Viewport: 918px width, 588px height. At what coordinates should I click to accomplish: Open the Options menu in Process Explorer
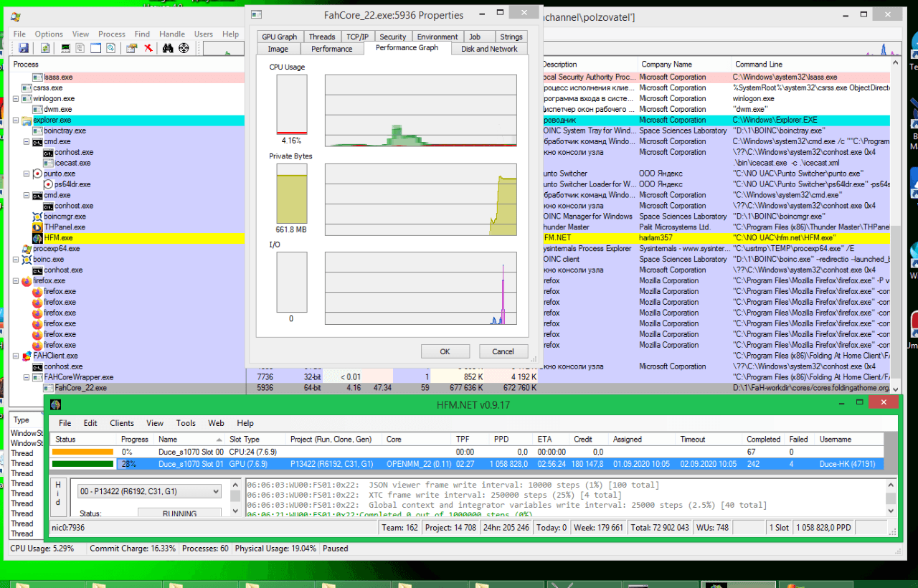(49, 34)
